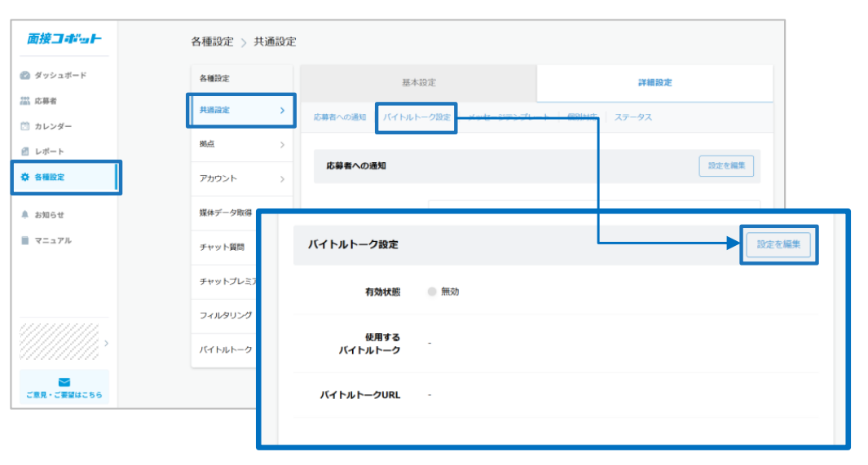Select バイトルトーク in settings list

(x=226, y=350)
